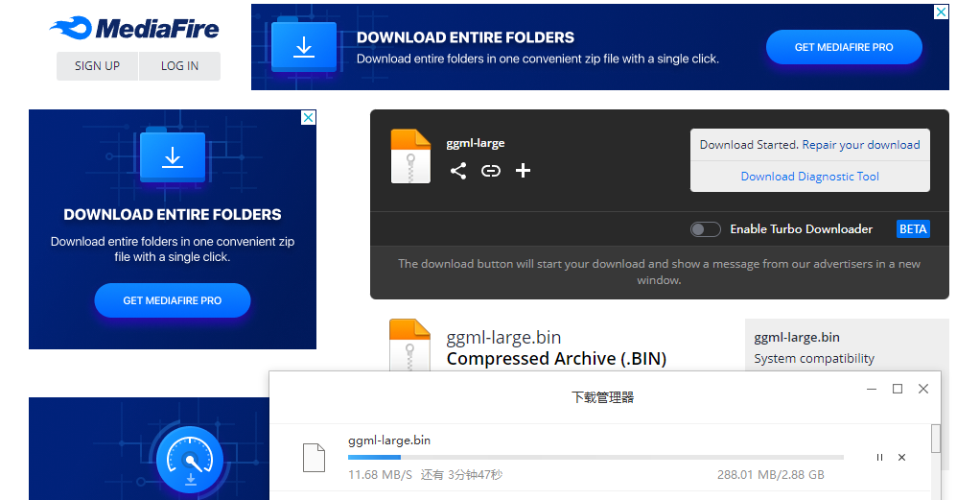980x500 pixels.
Task: Click ggml-large.bin in the right sidebar
Action: [796, 337]
